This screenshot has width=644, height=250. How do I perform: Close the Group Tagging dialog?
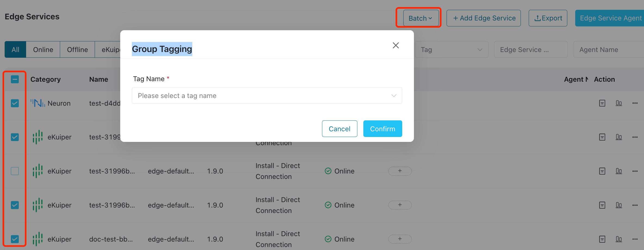click(396, 45)
